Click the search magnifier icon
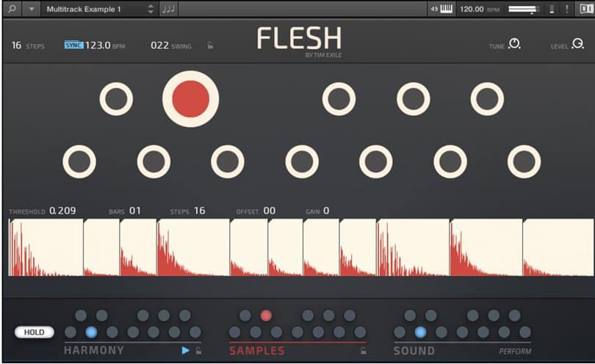 tap(12, 10)
